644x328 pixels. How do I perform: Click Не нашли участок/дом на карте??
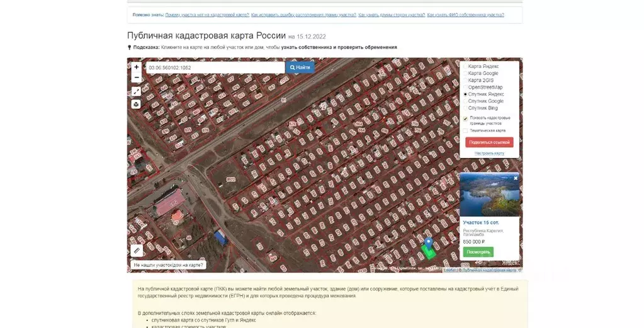(x=168, y=265)
